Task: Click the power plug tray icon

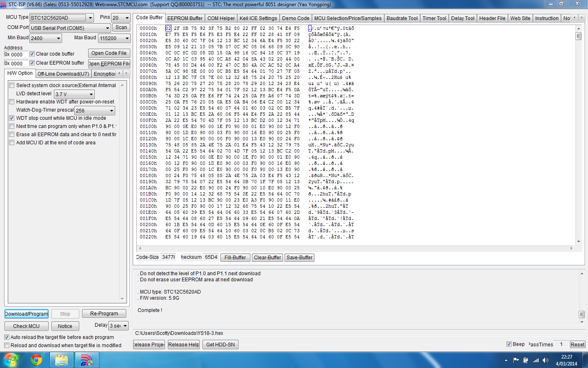Action: (x=526, y=360)
